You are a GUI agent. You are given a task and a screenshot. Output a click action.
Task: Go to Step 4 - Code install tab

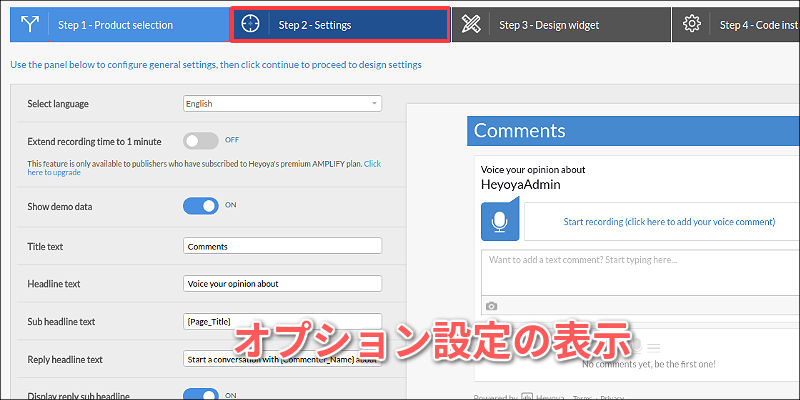(736, 24)
